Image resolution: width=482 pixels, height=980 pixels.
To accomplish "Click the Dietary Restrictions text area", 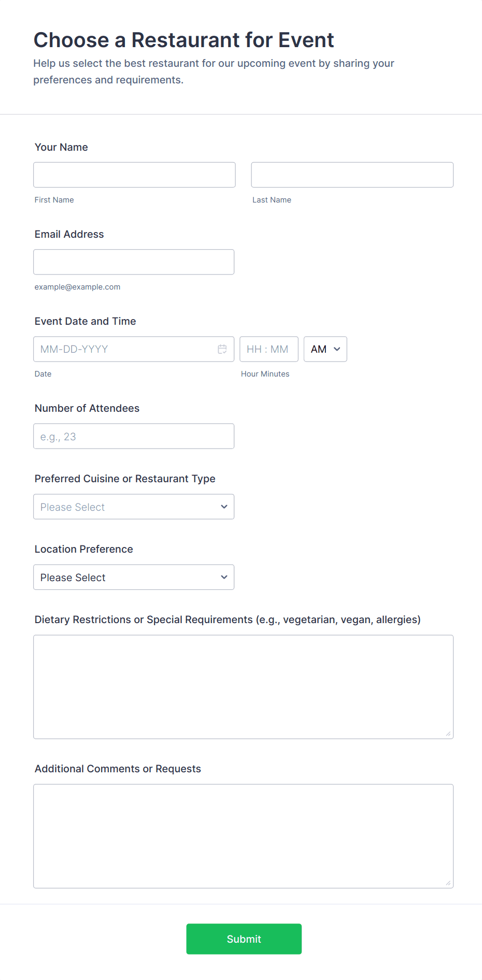I will tap(243, 687).
